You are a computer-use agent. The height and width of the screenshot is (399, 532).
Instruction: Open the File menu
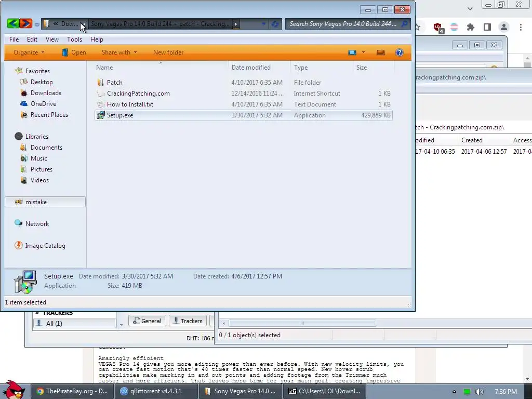pos(14,39)
